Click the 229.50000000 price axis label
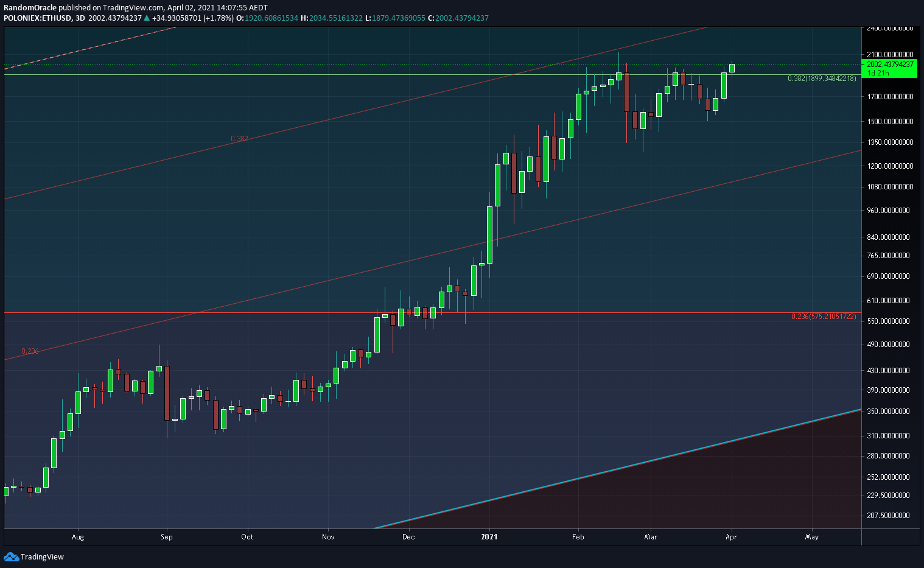Image resolution: width=924 pixels, height=568 pixels. click(x=888, y=496)
